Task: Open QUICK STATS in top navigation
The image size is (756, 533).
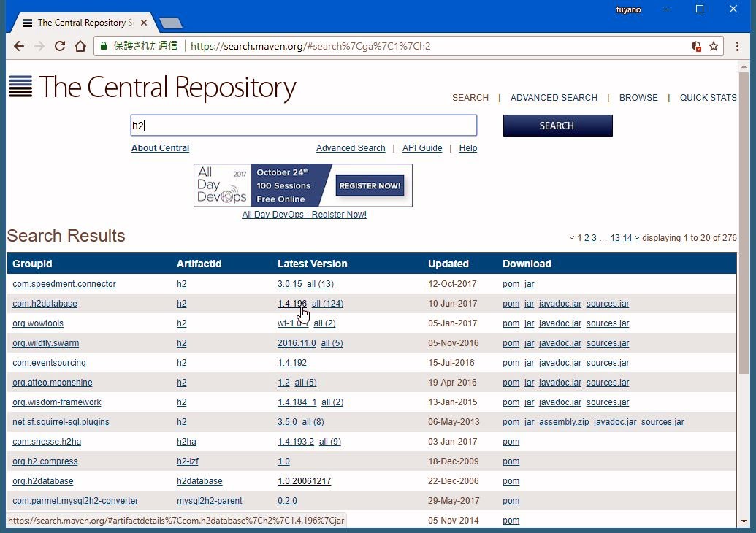Action: click(708, 98)
